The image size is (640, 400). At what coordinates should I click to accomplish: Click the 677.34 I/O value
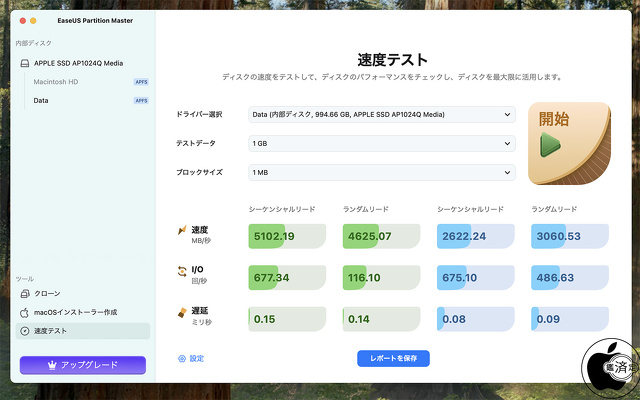click(271, 278)
